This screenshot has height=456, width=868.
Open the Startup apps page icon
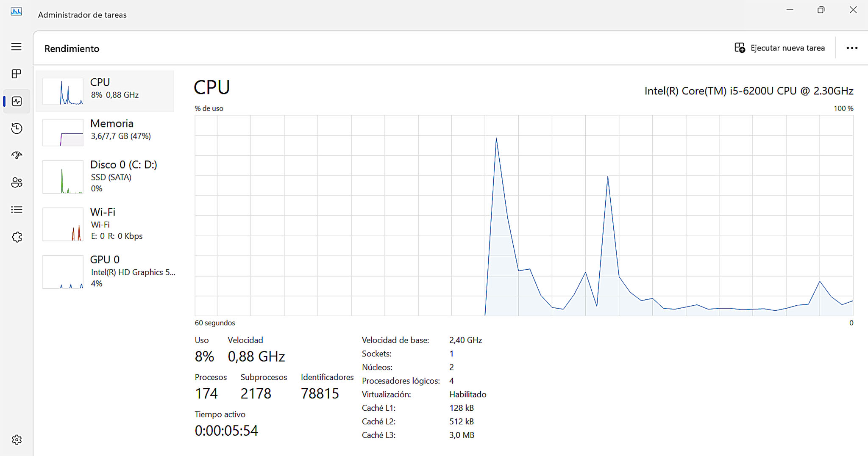point(17,155)
